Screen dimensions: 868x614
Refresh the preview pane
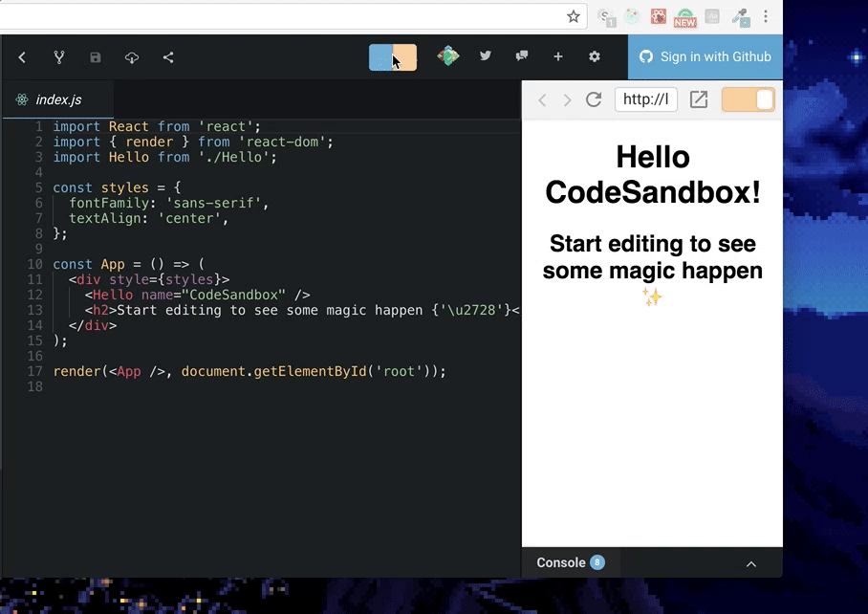tap(594, 99)
